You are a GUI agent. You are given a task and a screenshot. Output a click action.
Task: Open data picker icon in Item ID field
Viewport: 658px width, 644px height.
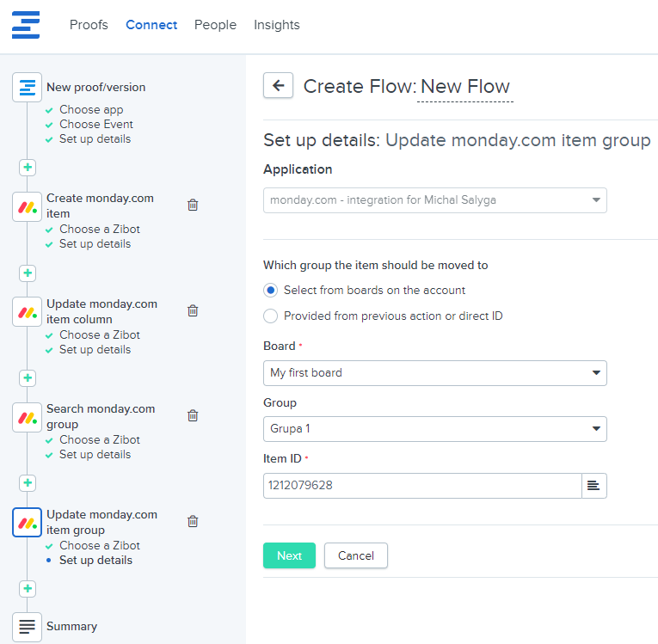593,486
